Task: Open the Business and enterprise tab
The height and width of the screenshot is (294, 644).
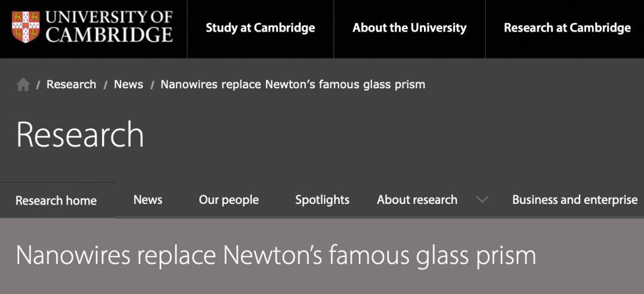Action: pyautogui.click(x=574, y=200)
